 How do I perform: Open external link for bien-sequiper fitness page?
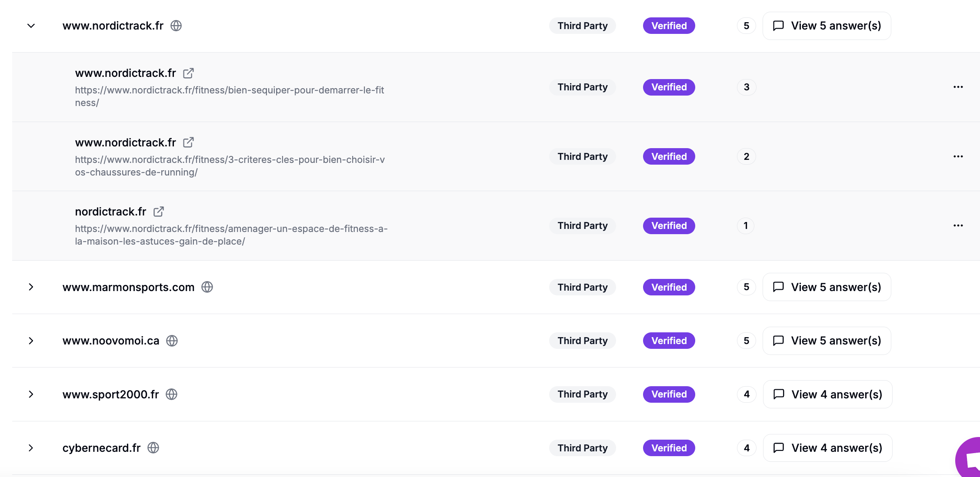(188, 73)
